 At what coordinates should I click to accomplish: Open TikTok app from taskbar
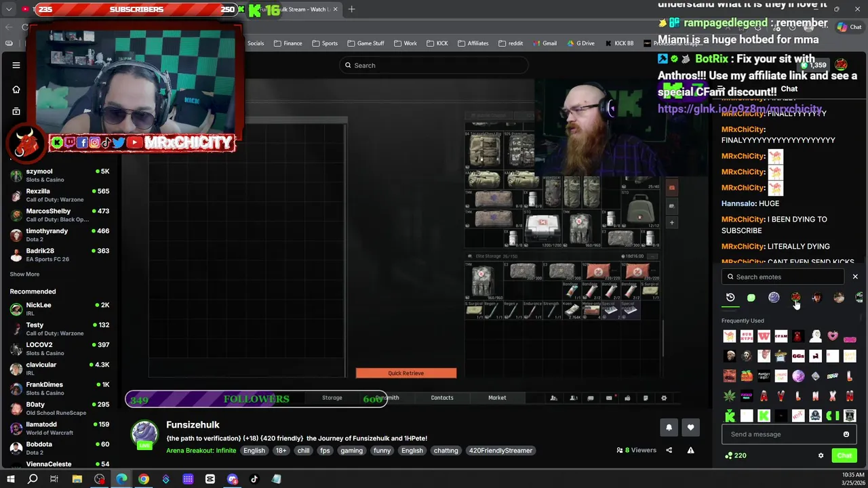[x=254, y=479]
